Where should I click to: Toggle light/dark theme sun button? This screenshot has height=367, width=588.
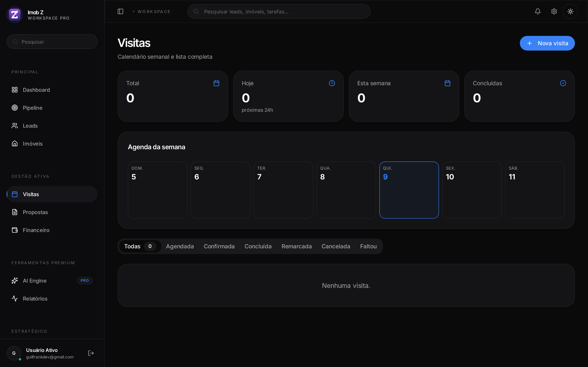click(x=570, y=11)
